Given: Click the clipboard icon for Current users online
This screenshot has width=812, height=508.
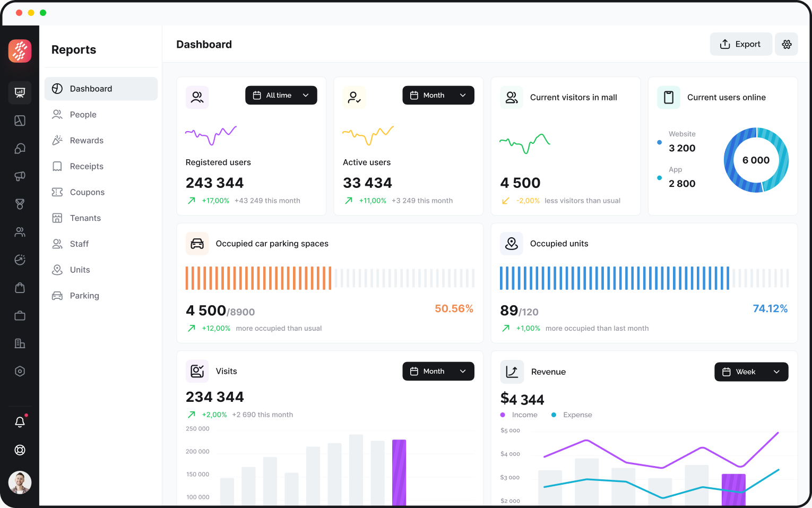Looking at the screenshot, I should tap(669, 97).
